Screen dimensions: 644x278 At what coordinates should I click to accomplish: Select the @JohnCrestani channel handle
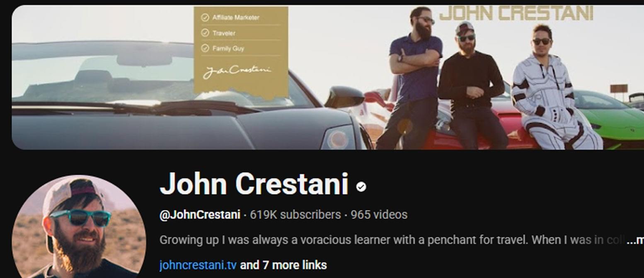coord(200,215)
